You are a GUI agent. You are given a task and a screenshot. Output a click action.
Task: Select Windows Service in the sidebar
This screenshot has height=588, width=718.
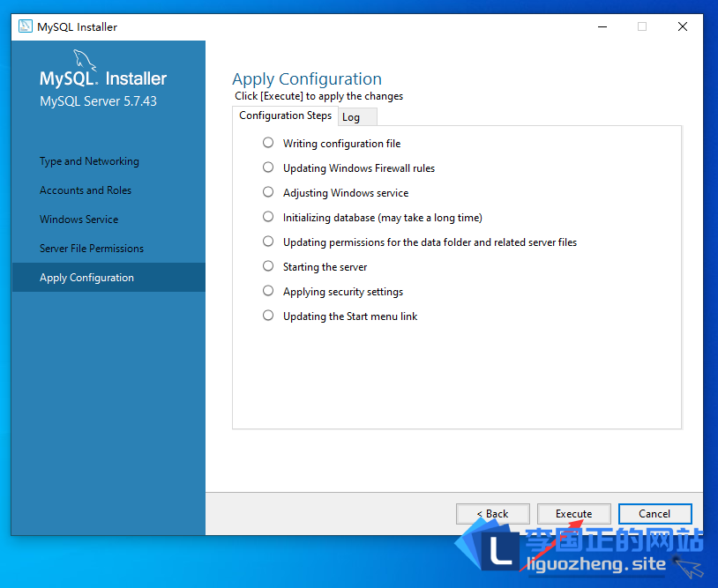tap(79, 220)
